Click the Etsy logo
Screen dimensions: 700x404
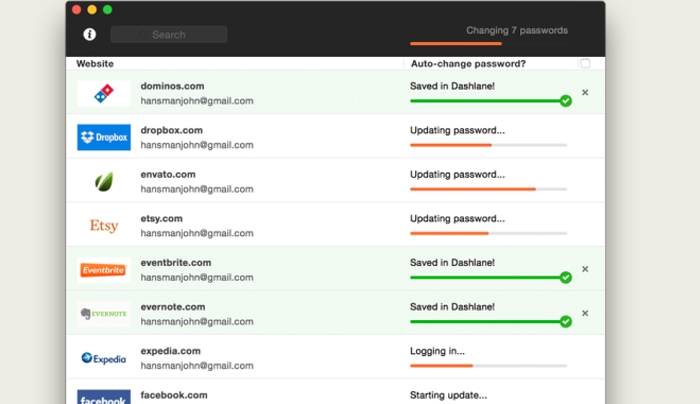click(104, 225)
